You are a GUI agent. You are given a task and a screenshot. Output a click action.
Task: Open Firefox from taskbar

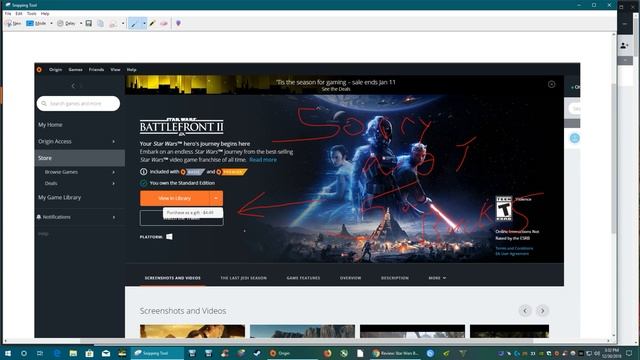click(x=327, y=353)
